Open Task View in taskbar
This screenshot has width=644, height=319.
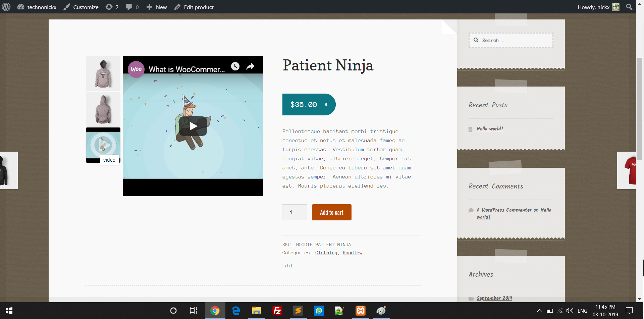click(194, 311)
